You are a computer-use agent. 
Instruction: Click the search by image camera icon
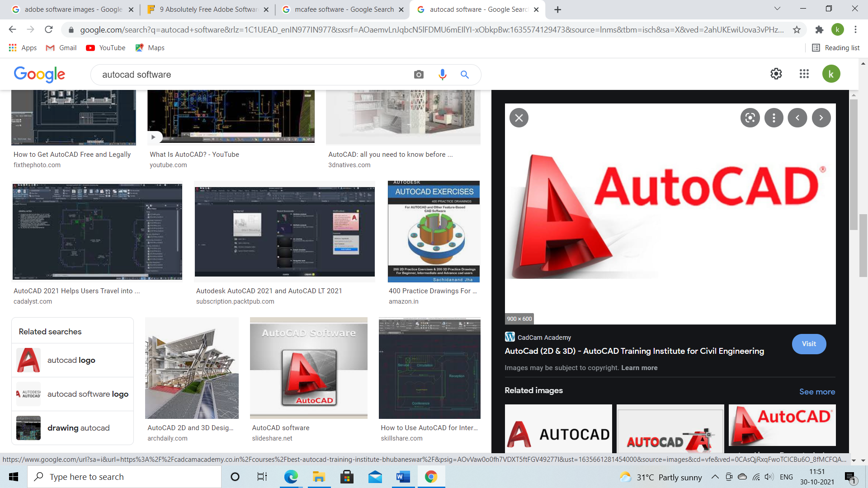click(x=419, y=75)
